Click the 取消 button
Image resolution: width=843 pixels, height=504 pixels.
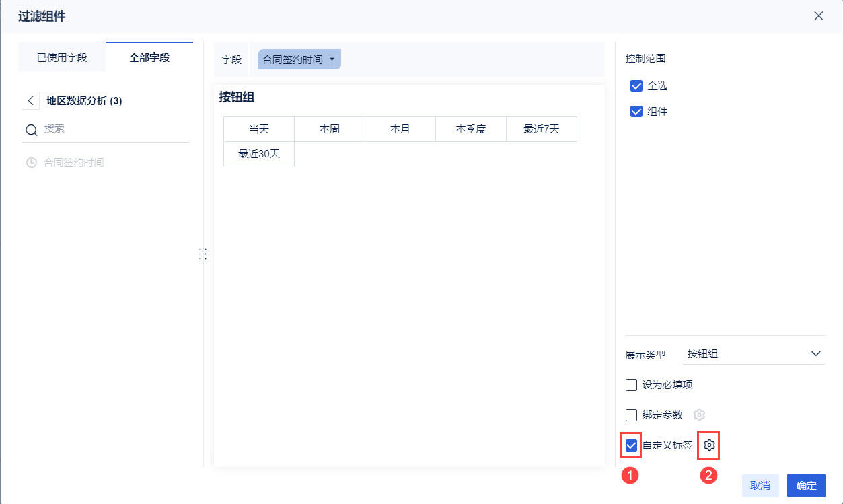(x=760, y=486)
